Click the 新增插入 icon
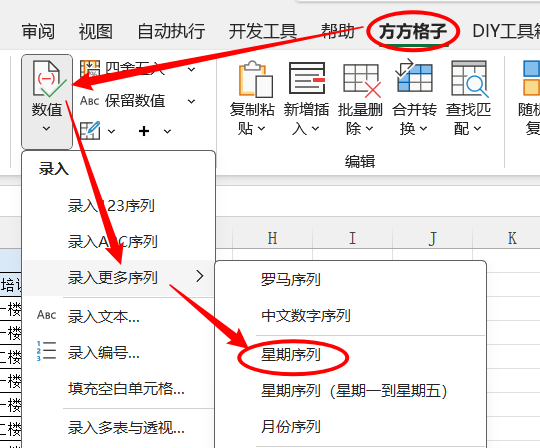This screenshot has height=448, width=540. pyautogui.click(x=307, y=78)
